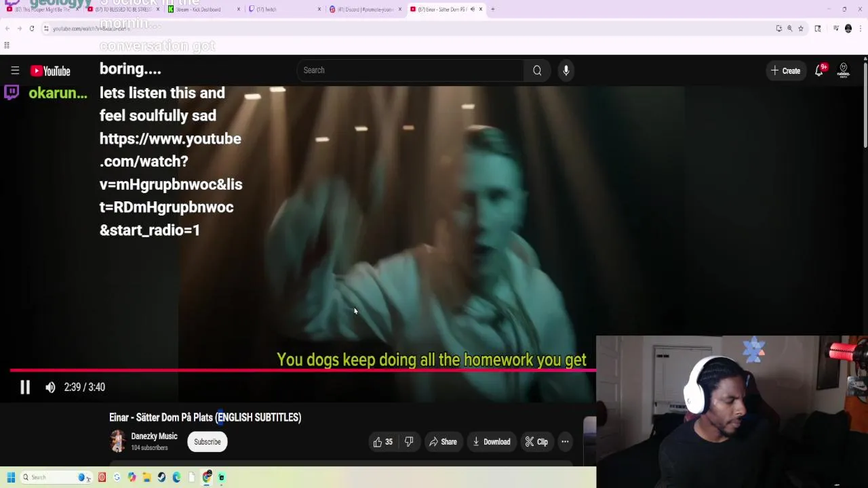Open Chrome from the taskbar
Image resolution: width=868 pixels, height=488 pixels.
click(207, 477)
